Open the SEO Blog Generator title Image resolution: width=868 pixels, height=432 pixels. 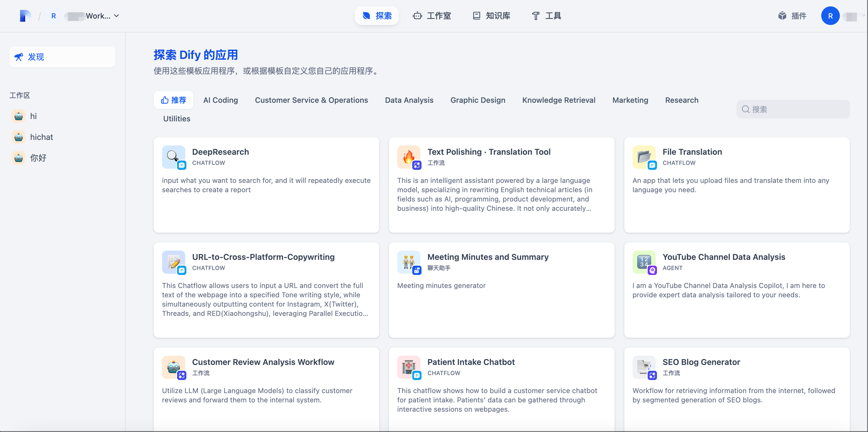coord(701,362)
